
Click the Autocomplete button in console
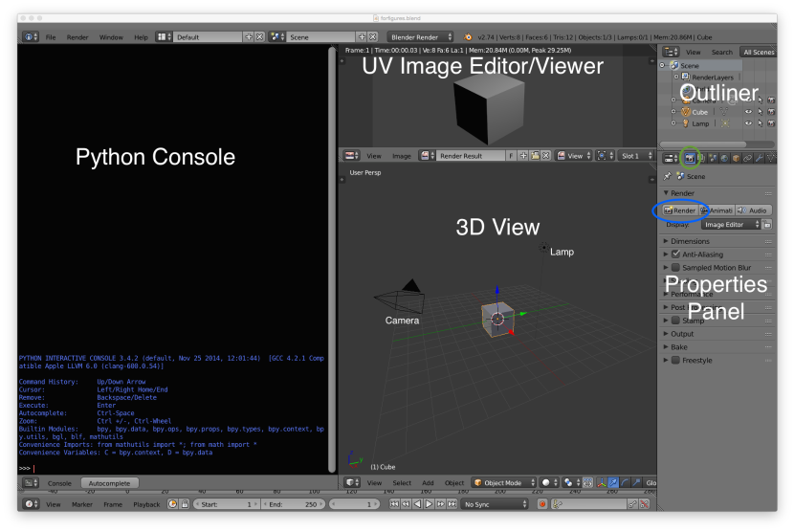[109, 483]
